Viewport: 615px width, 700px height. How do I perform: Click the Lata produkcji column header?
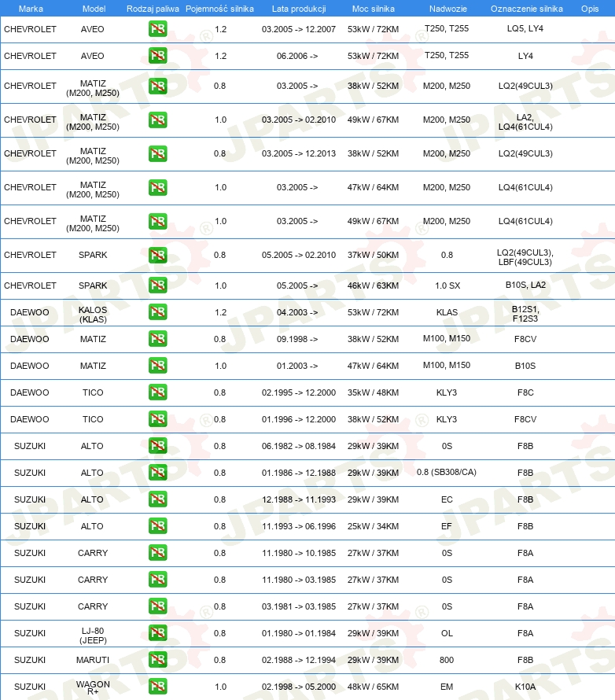[x=299, y=9]
